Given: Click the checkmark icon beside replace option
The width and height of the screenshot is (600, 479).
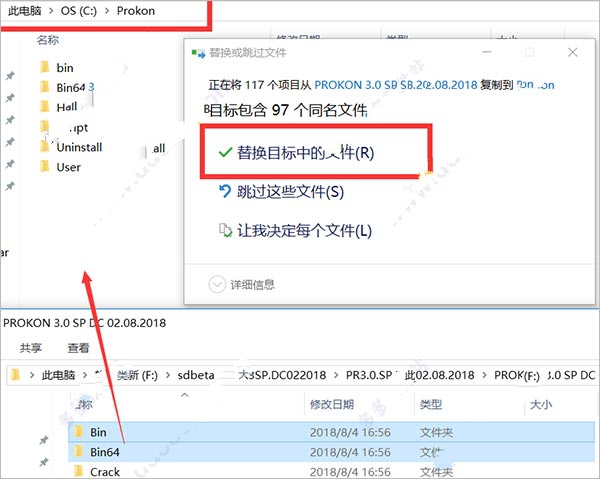Looking at the screenshot, I should coord(225,153).
